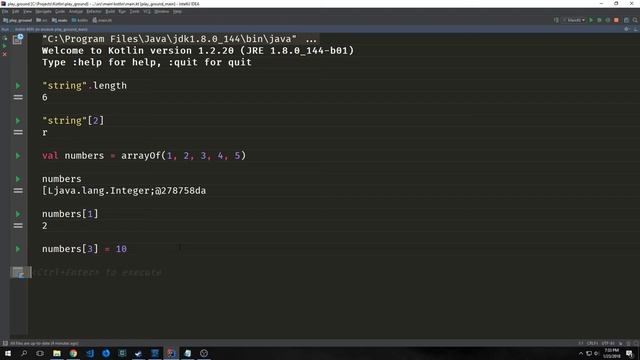
Task: Open the run configuration dropdown
Action: point(574,20)
